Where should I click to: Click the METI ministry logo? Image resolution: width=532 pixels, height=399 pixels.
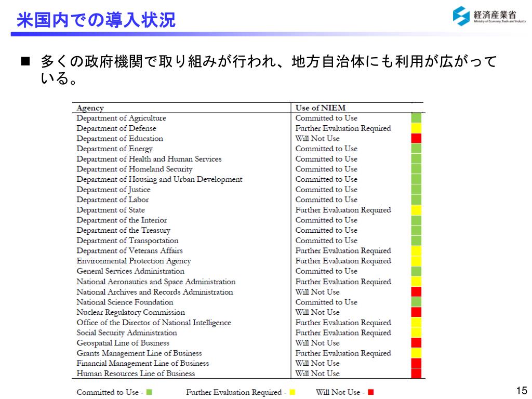pos(489,16)
